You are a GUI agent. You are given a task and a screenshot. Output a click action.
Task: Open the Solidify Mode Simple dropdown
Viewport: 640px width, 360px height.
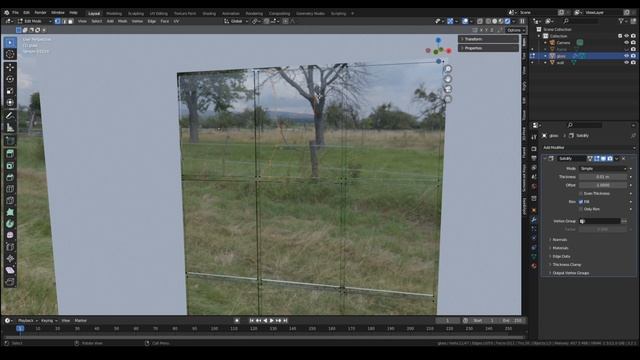point(603,169)
